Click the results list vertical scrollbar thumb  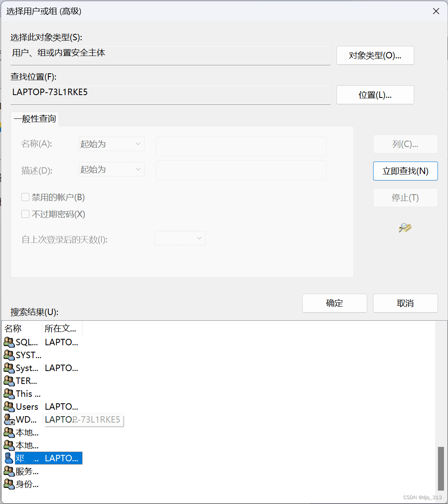[441, 469]
